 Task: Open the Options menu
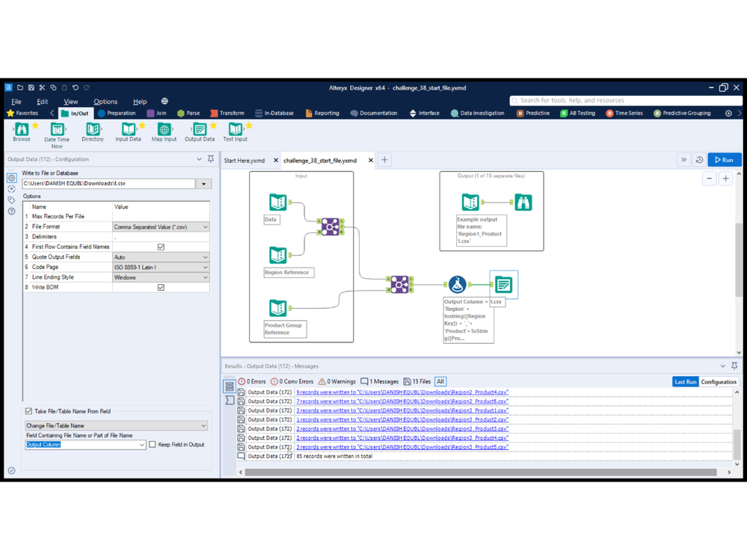point(105,102)
